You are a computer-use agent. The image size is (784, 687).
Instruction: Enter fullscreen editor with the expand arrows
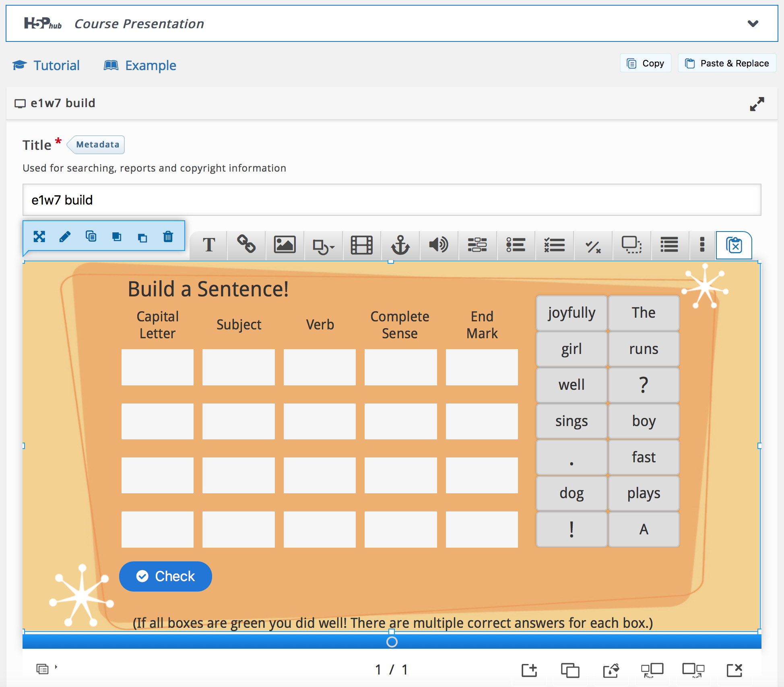coord(757,104)
